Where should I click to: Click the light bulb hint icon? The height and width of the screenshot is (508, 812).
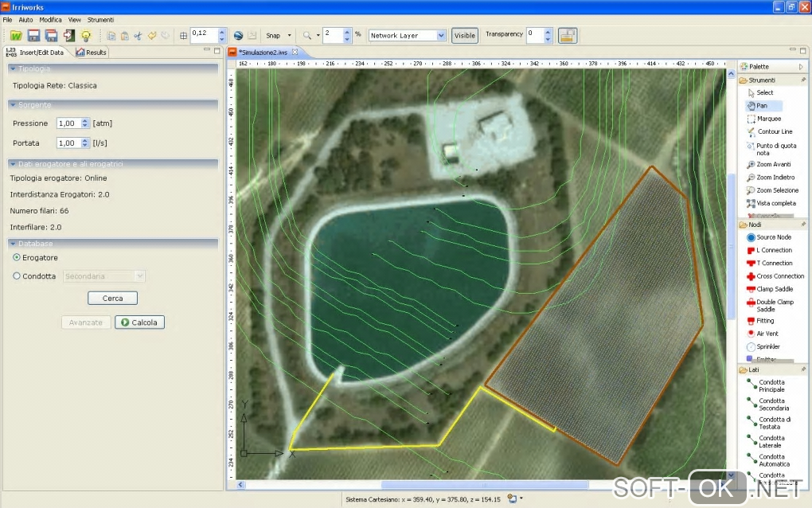pyautogui.click(x=86, y=35)
